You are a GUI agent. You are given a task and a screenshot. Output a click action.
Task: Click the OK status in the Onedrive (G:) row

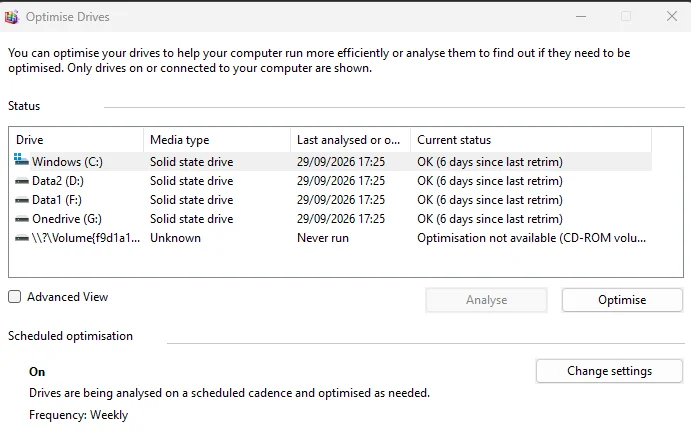(x=490, y=219)
